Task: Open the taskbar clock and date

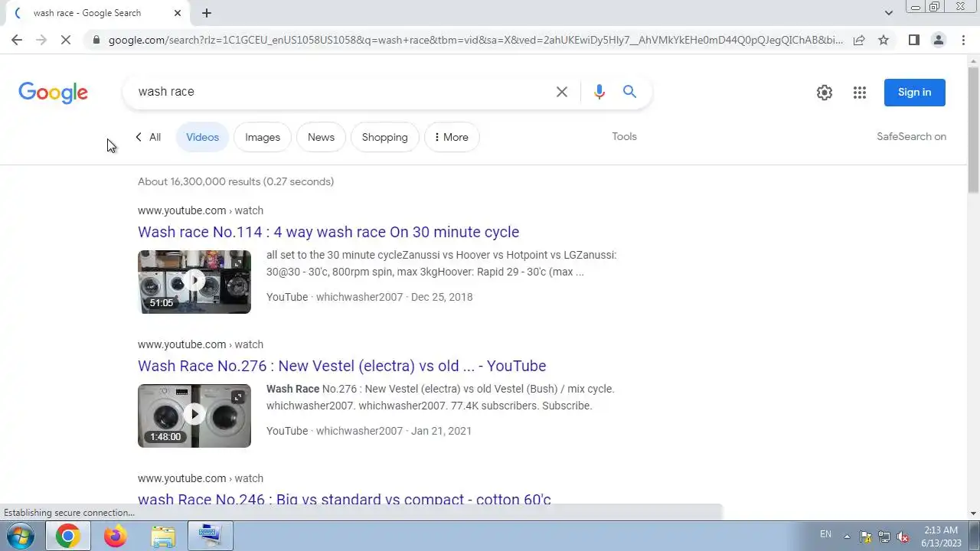Action: (941, 536)
